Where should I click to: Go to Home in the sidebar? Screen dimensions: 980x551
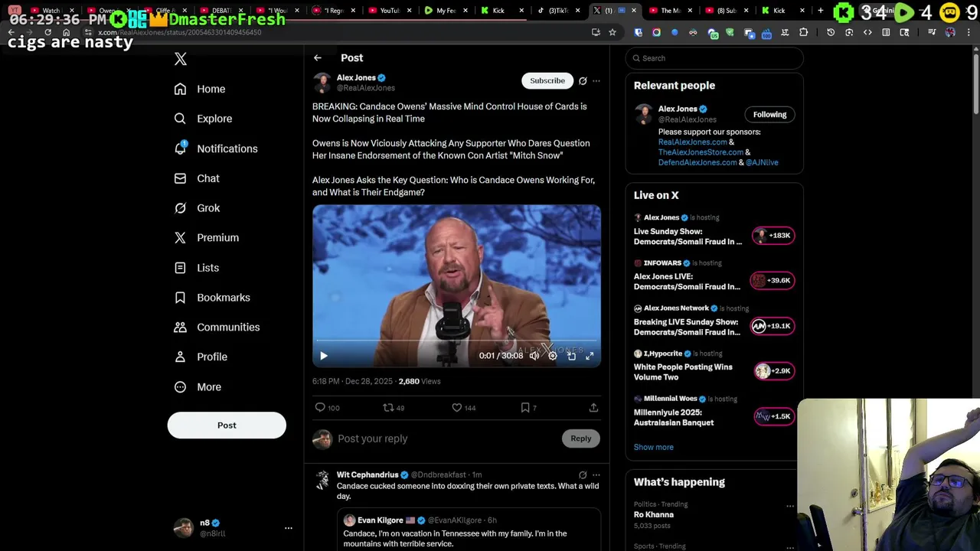point(200,89)
